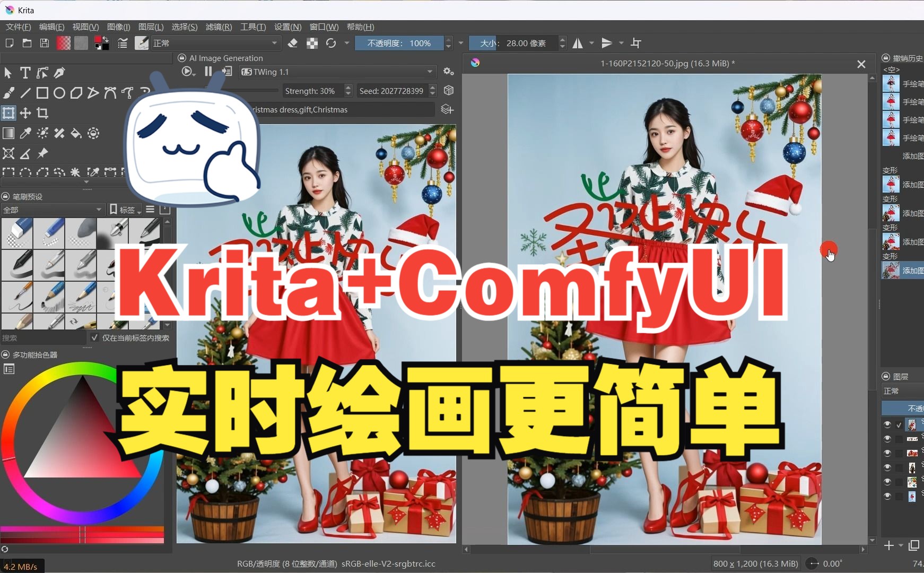This screenshot has height=573, width=924.
Task: Toggle visibility of the bottom layer
Action: click(887, 496)
